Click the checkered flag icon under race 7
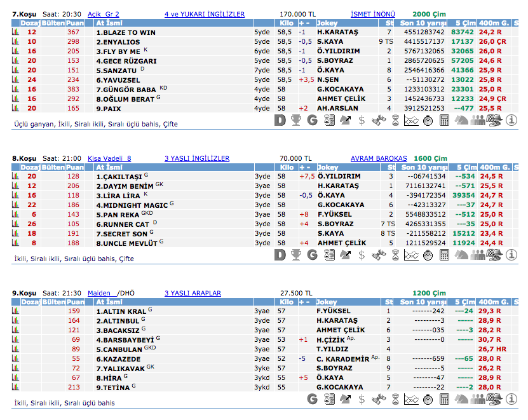 [494, 120]
